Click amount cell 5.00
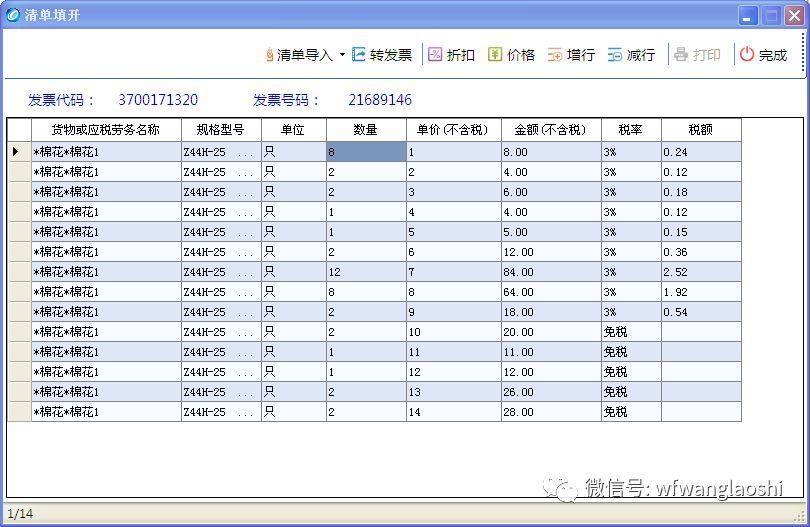Image resolution: width=810 pixels, height=527 pixels. [x=551, y=232]
